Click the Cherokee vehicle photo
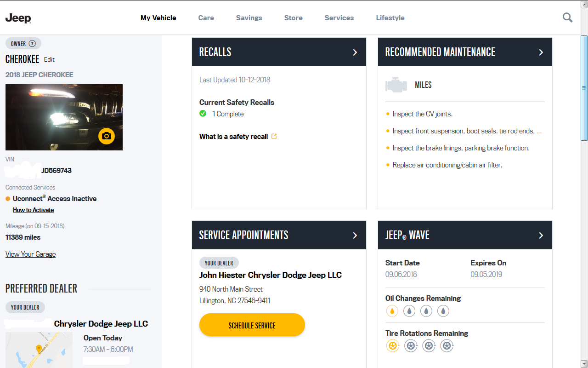The width and height of the screenshot is (588, 368). click(x=64, y=117)
